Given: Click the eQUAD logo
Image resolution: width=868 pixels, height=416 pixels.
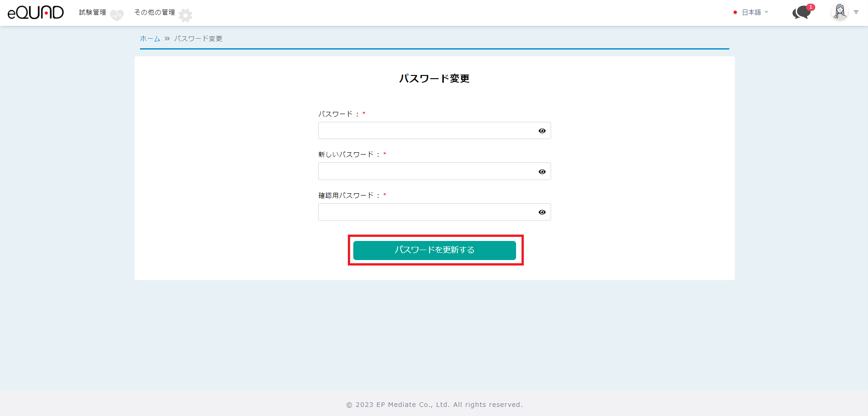Looking at the screenshot, I should (35, 12).
